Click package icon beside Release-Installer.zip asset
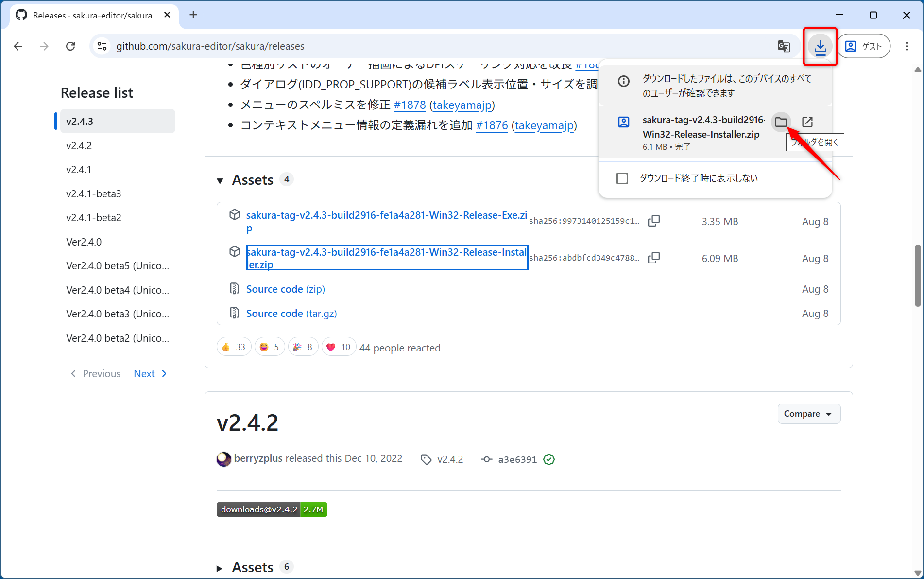 (x=235, y=251)
